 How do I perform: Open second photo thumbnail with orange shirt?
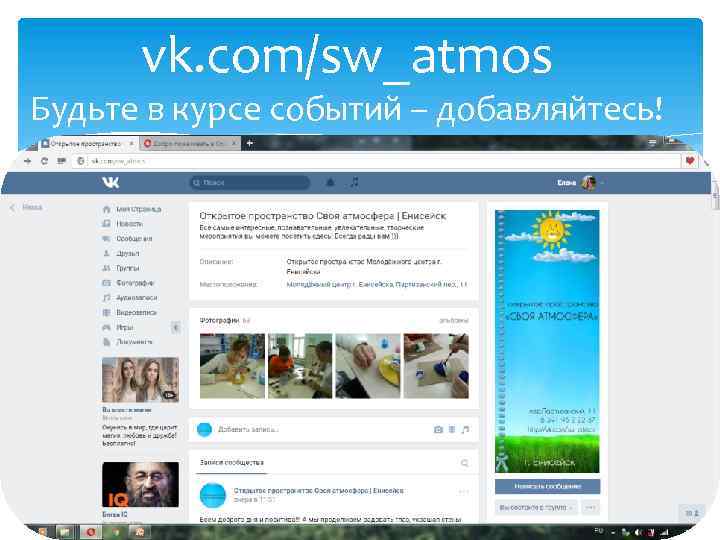pyautogui.click(x=300, y=366)
